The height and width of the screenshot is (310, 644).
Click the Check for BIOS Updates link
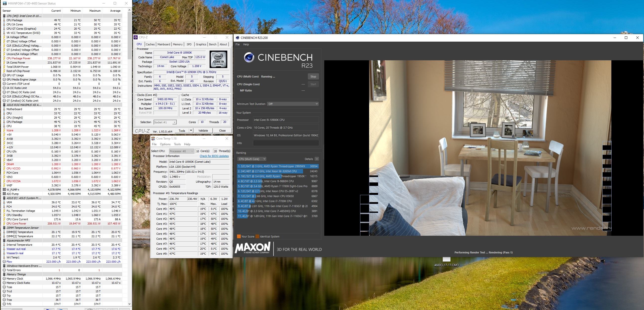[214, 156]
